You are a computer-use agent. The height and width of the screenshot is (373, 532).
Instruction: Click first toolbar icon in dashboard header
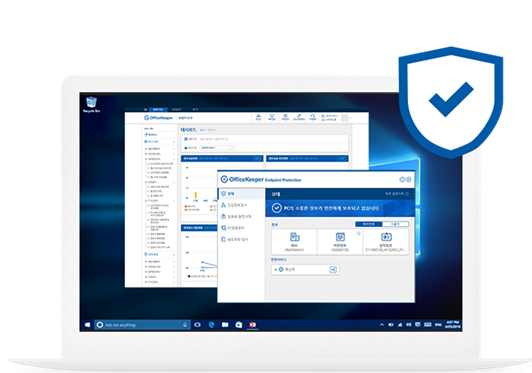258,117
